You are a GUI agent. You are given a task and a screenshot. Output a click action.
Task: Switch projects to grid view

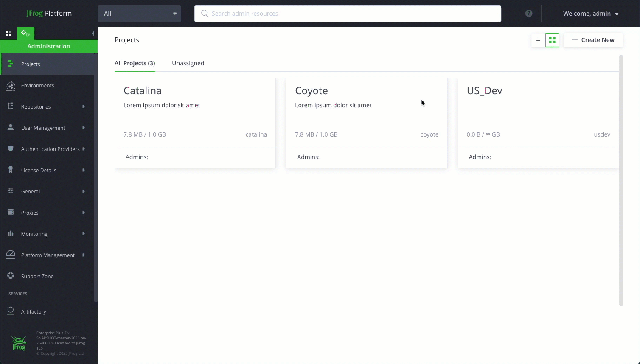552,40
